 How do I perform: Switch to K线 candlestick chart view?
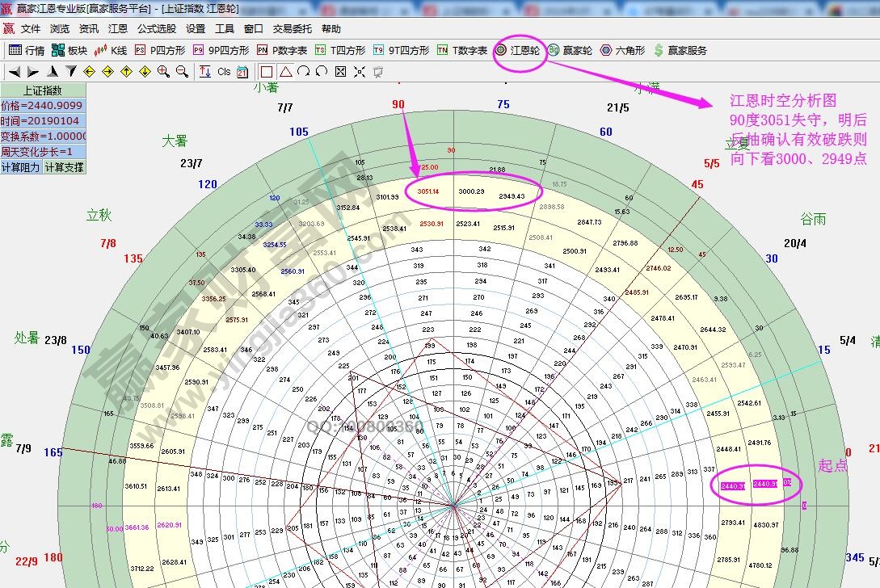118,50
